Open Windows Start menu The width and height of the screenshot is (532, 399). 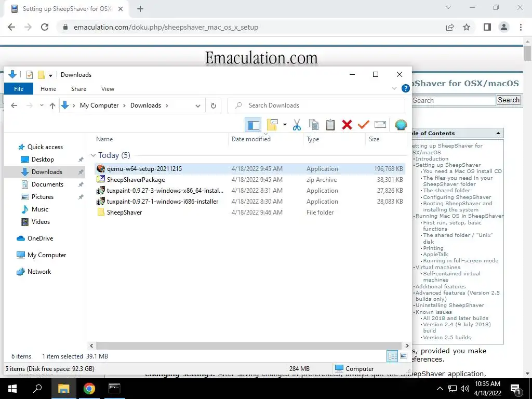pyautogui.click(x=12, y=389)
